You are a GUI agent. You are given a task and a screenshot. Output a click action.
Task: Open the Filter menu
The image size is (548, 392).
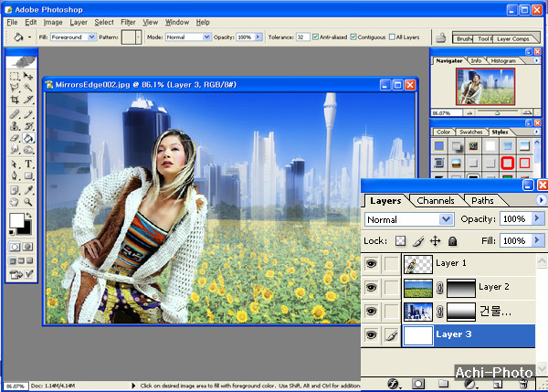pos(128,21)
